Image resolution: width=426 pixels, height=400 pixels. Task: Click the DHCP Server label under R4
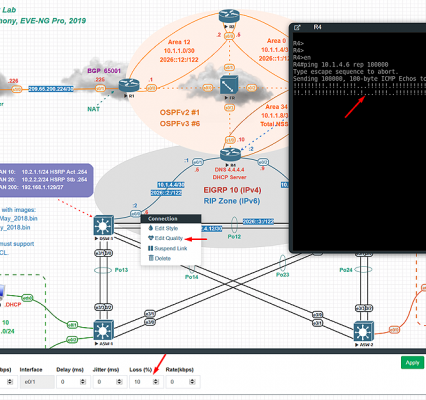coord(229,177)
